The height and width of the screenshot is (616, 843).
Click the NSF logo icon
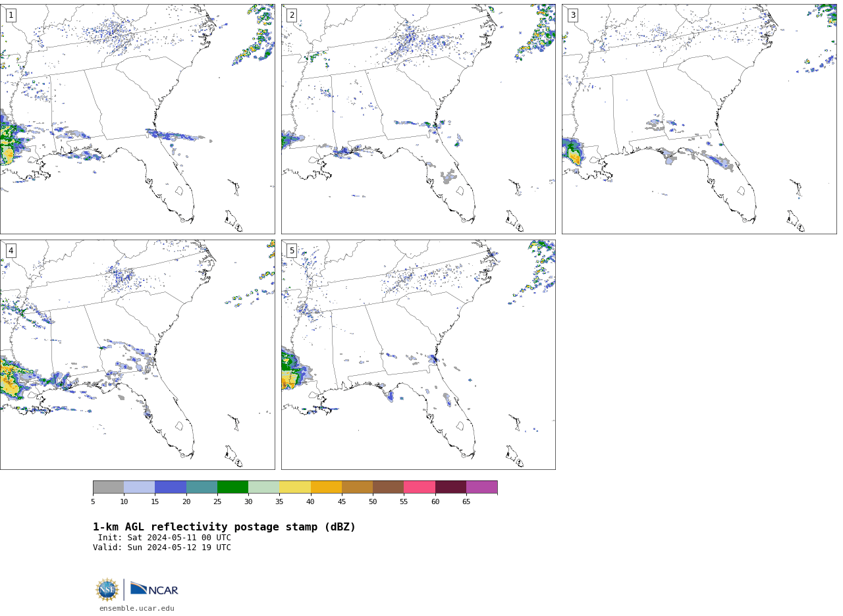(107, 590)
